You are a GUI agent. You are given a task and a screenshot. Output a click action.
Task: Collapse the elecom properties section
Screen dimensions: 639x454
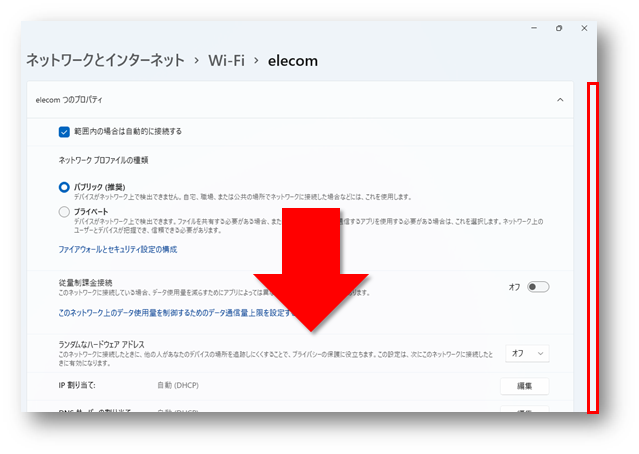[560, 100]
